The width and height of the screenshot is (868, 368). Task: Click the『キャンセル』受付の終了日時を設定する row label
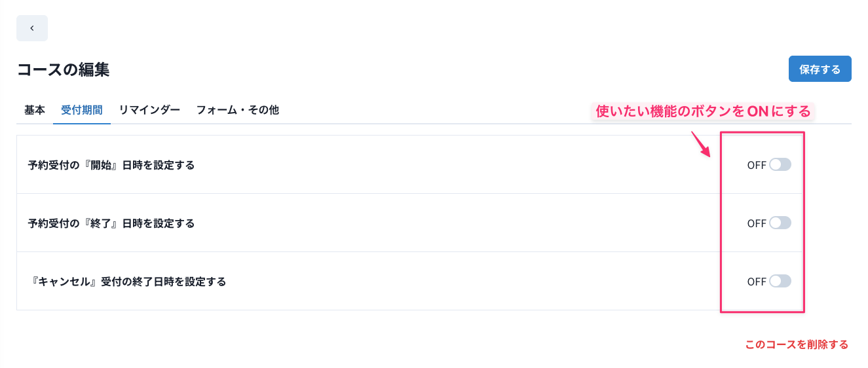[128, 282]
